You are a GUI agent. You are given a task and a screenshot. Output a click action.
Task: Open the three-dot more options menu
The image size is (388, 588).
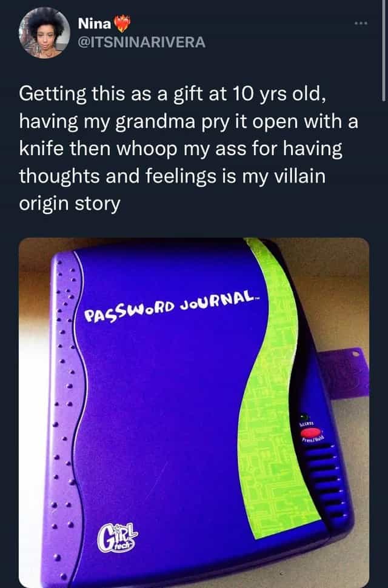pos(361,24)
